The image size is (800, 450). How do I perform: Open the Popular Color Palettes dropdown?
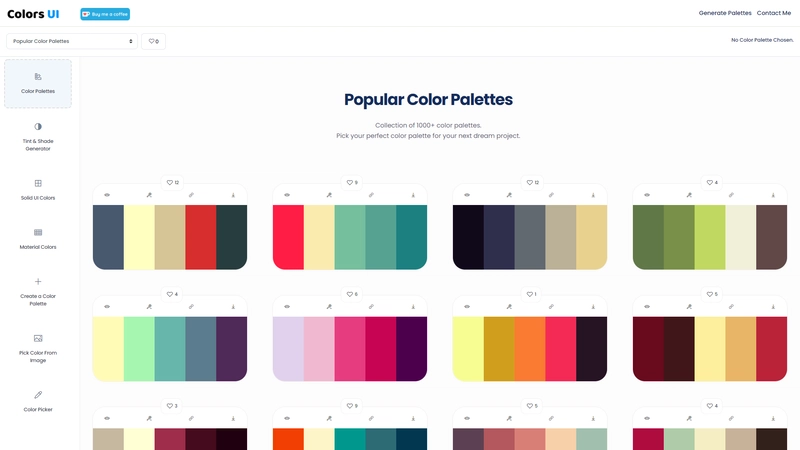(72, 41)
